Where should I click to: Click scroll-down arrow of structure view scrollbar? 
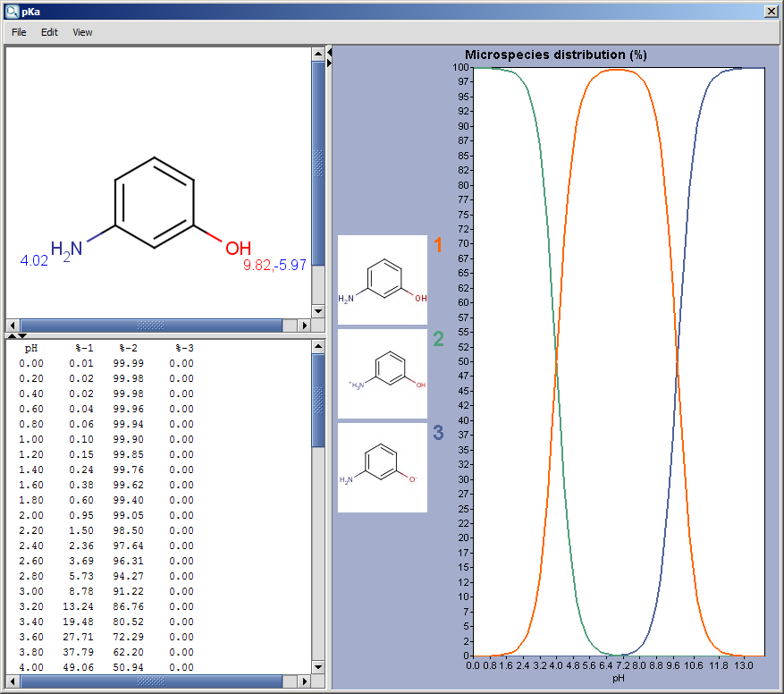point(317,311)
